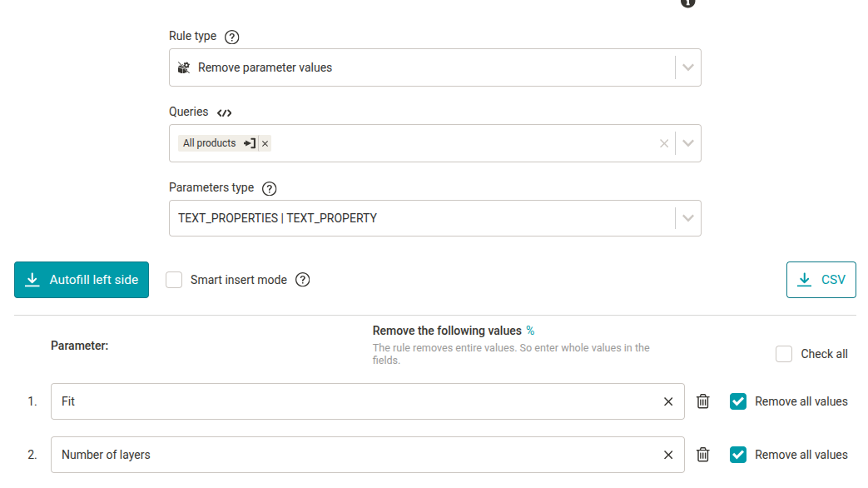Clear the Number of layers field
868x488 pixels.
pyautogui.click(x=668, y=455)
